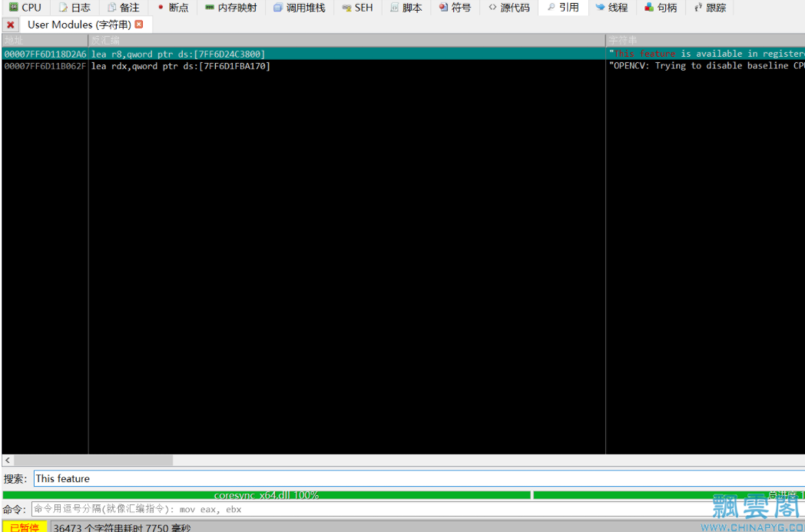This screenshot has height=532, width=805.
Task: Click the 引用 magnifier icon
Action: tap(551, 7)
